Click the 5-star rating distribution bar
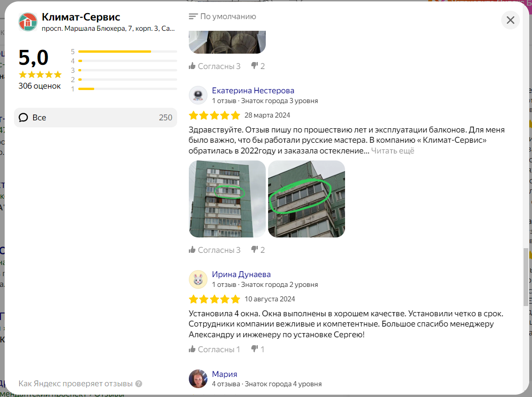The width and height of the screenshot is (532, 397). coord(128,52)
